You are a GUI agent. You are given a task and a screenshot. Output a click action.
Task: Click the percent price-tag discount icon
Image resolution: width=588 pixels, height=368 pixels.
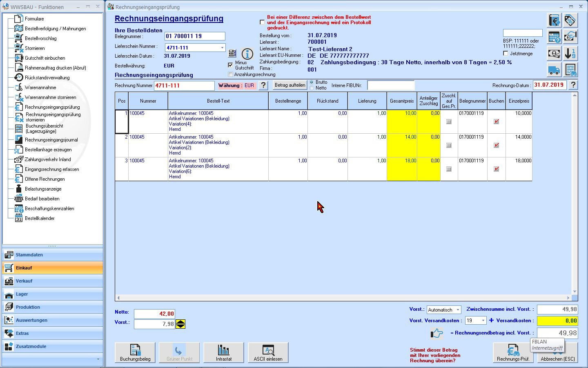coord(570,20)
